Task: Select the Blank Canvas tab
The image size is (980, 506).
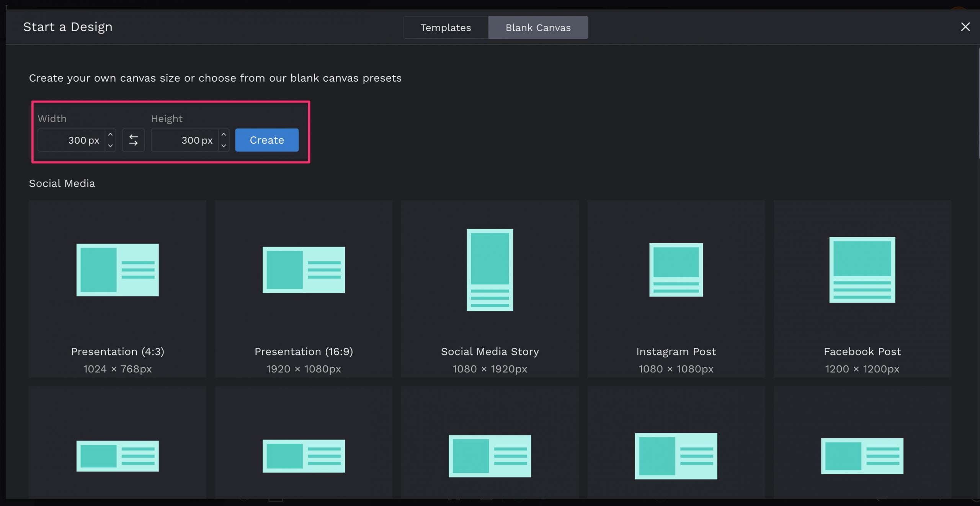Action: [x=538, y=27]
